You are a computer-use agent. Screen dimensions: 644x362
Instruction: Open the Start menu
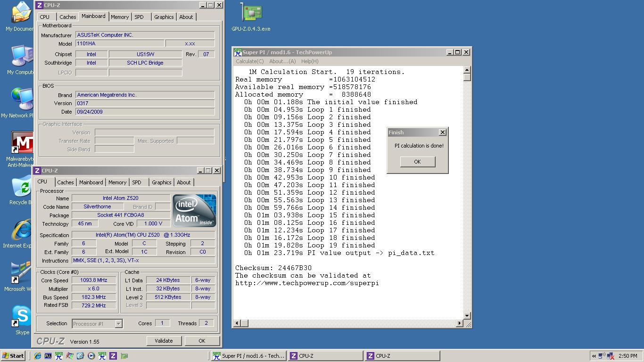(x=13, y=356)
